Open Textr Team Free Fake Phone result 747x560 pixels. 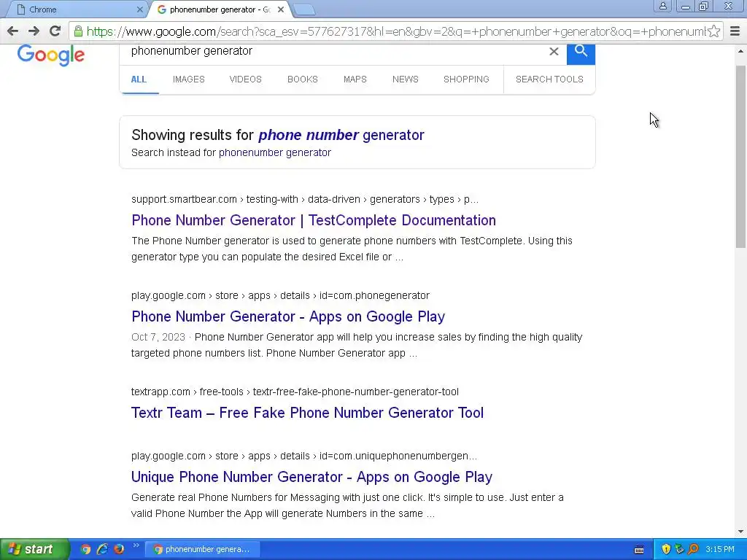(307, 413)
